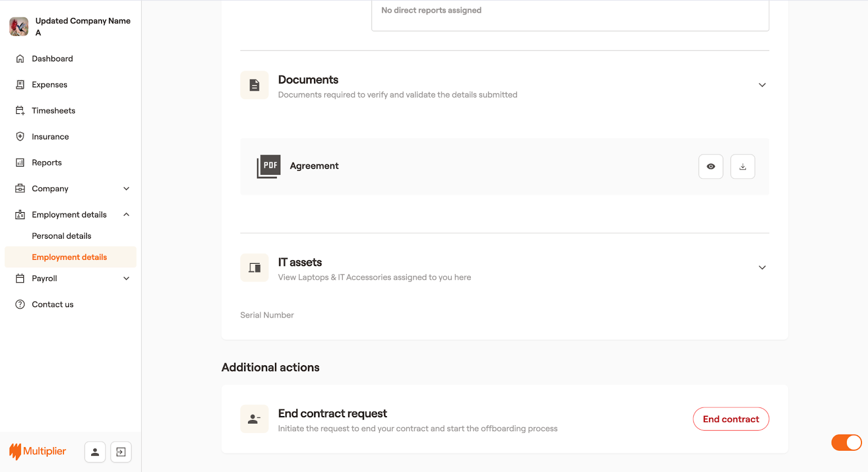This screenshot has width=868, height=472.
Task: Go to the Dashboard page
Action: (x=52, y=59)
